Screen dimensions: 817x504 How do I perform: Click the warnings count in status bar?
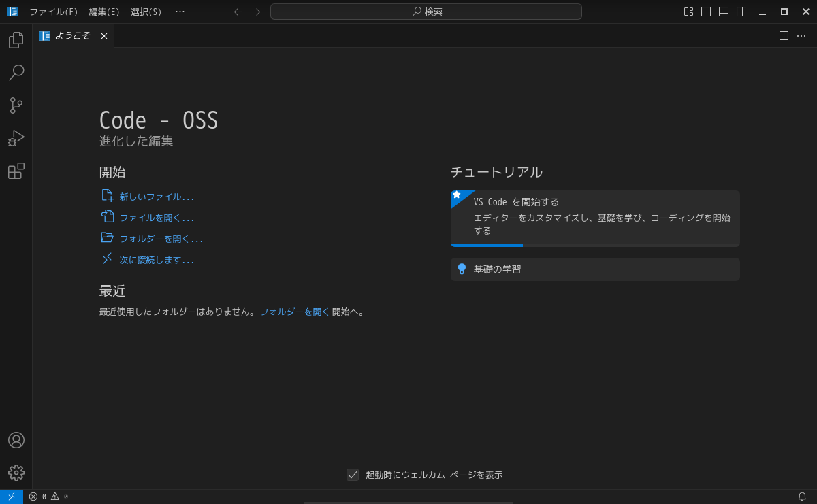[x=59, y=497]
